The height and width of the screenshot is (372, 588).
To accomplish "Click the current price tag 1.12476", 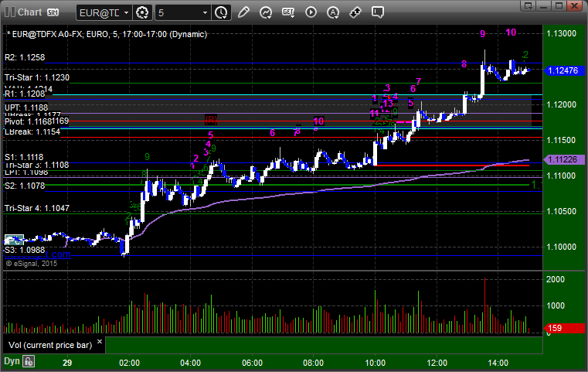I will pos(563,70).
